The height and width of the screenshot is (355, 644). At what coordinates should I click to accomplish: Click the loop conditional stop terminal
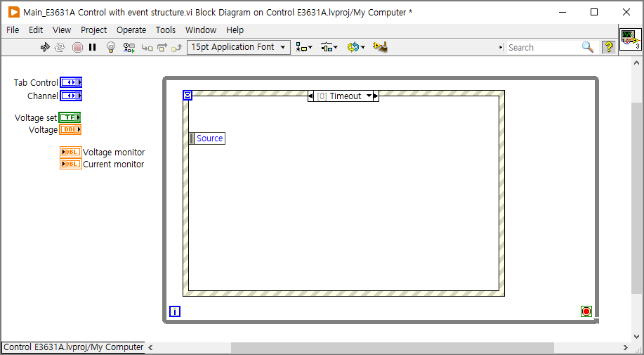click(x=586, y=311)
